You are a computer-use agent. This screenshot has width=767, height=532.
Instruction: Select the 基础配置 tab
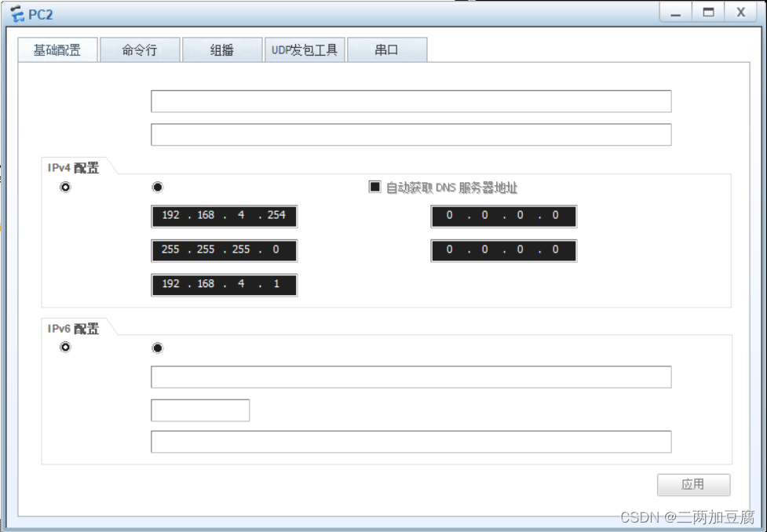[57, 49]
